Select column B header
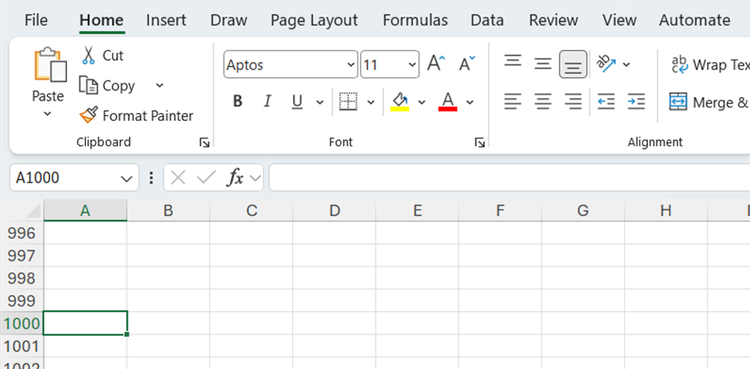This screenshot has width=750, height=369. coord(168,210)
